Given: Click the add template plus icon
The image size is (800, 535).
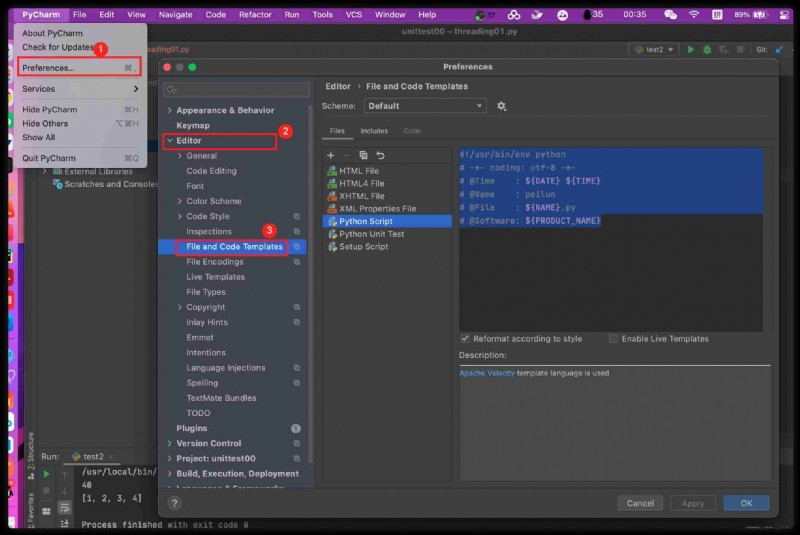Looking at the screenshot, I should click(x=331, y=155).
